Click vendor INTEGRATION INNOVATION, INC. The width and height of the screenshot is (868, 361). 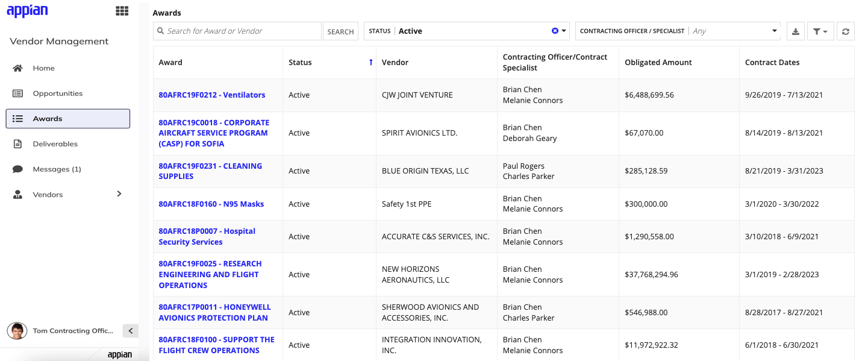(432, 345)
